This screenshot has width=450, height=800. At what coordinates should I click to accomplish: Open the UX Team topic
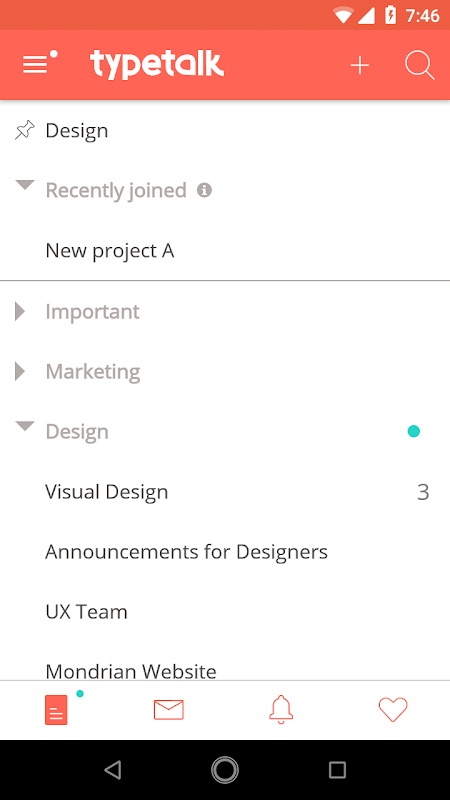225,611
